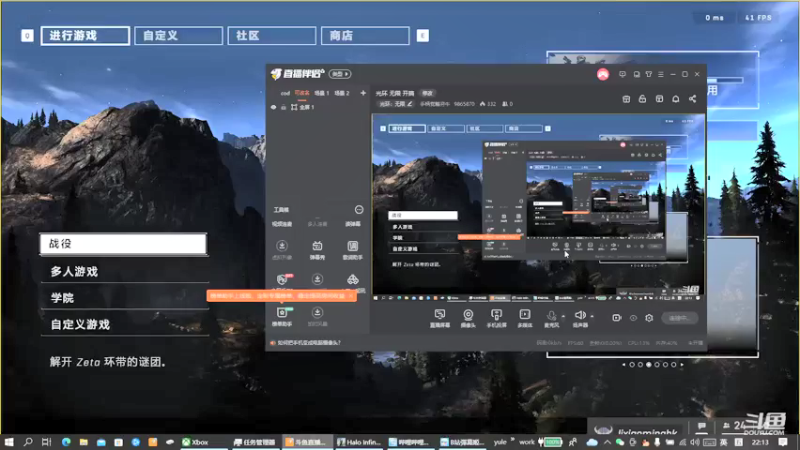800x450 pixels.
Task: Open Microsoft Edge from the taskbar
Action: click(66, 442)
